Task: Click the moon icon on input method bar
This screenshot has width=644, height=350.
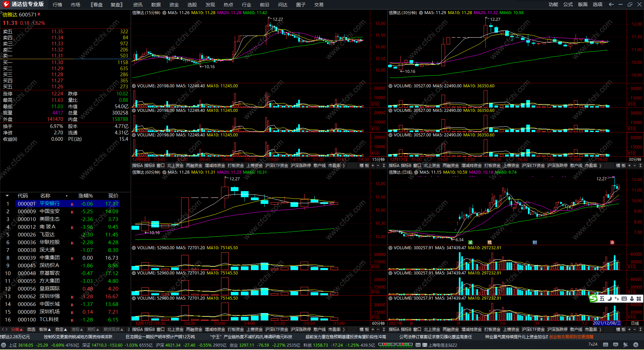Action: (609, 299)
